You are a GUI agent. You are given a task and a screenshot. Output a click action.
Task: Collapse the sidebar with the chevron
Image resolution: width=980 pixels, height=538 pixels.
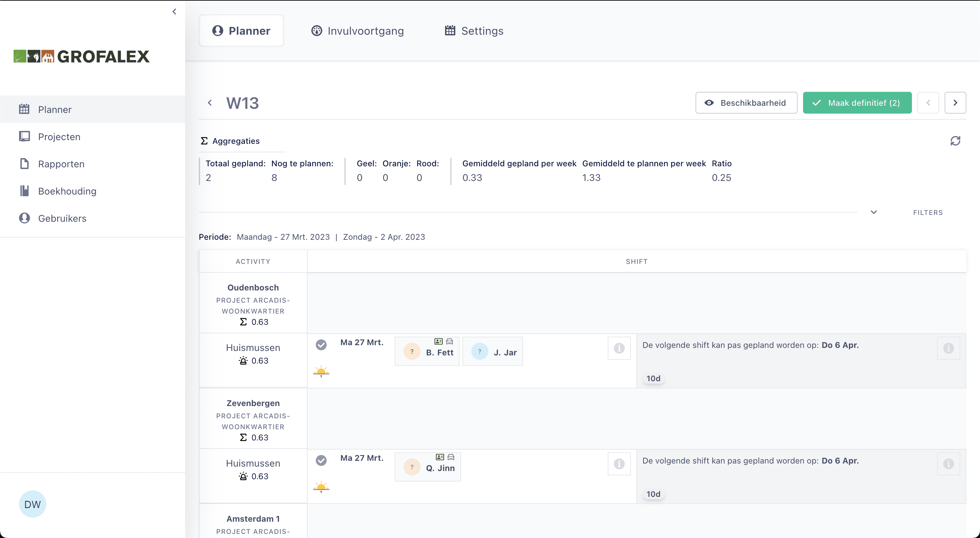(174, 12)
